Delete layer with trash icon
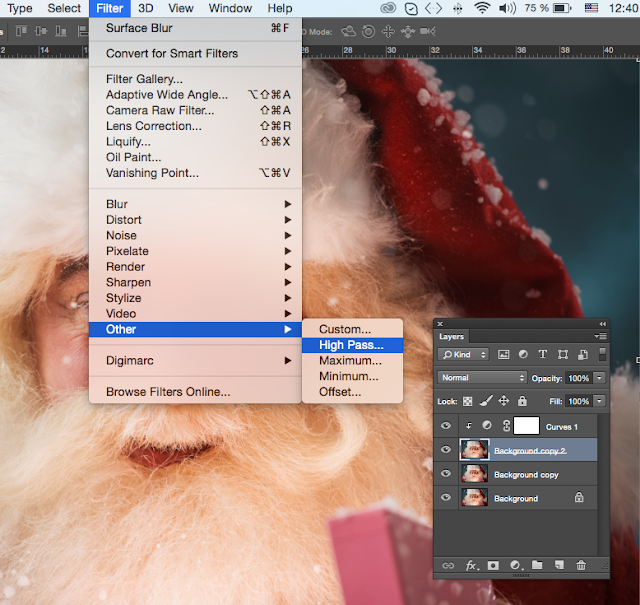The height and width of the screenshot is (605, 640). (x=581, y=565)
